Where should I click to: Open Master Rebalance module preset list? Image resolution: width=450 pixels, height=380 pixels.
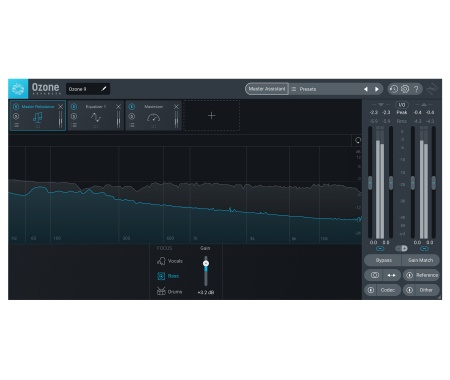tap(16, 125)
